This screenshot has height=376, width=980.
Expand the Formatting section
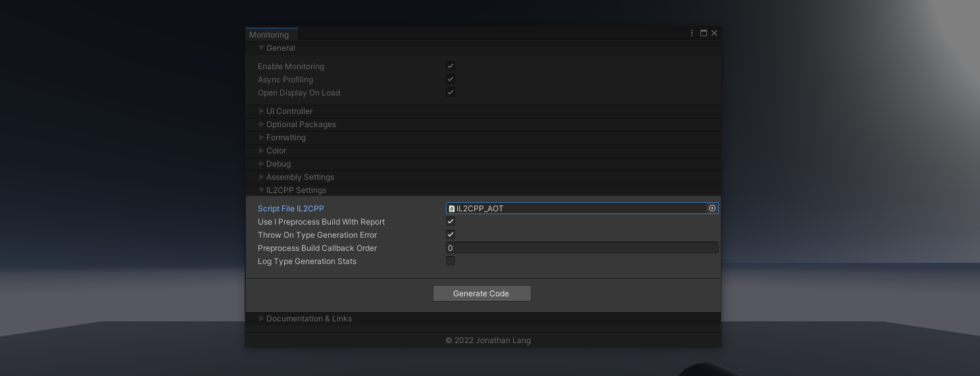(x=261, y=138)
